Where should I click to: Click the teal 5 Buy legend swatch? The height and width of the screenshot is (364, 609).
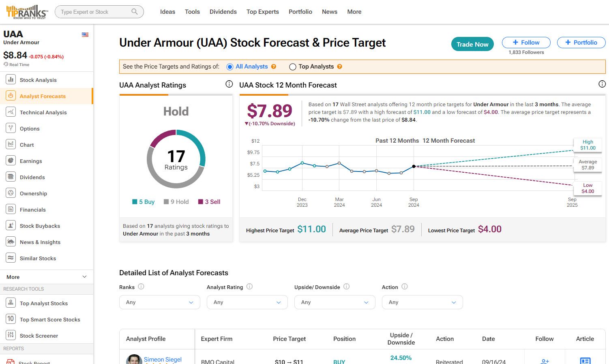click(135, 202)
